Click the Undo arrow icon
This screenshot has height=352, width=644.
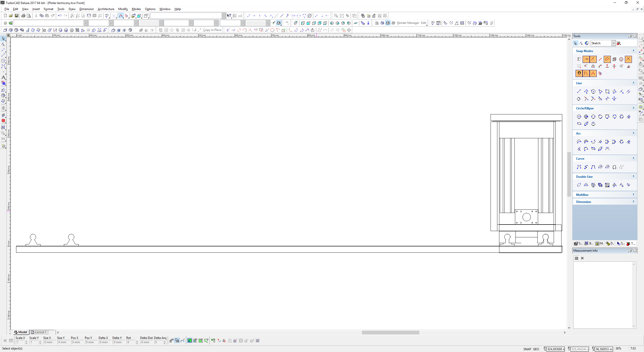[60, 16]
